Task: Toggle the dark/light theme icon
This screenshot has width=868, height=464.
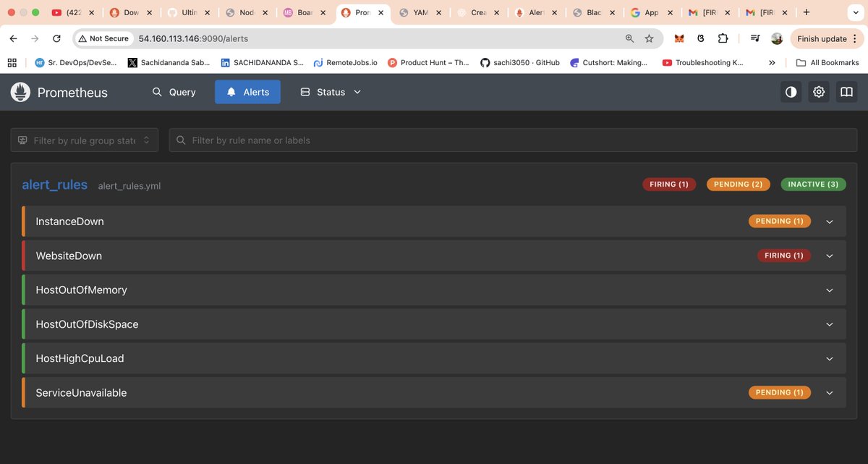Action: tap(791, 92)
